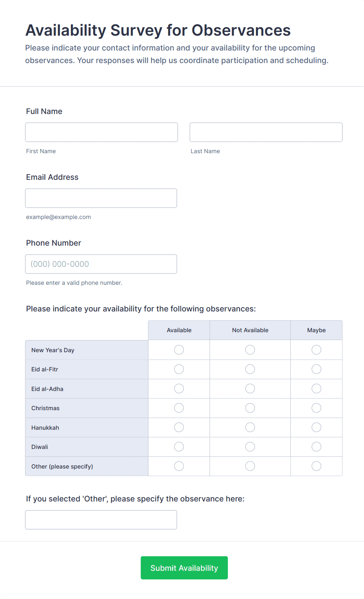Mark Not Available for Diwali
The image size is (364, 599).
click(x=250, y=447)
